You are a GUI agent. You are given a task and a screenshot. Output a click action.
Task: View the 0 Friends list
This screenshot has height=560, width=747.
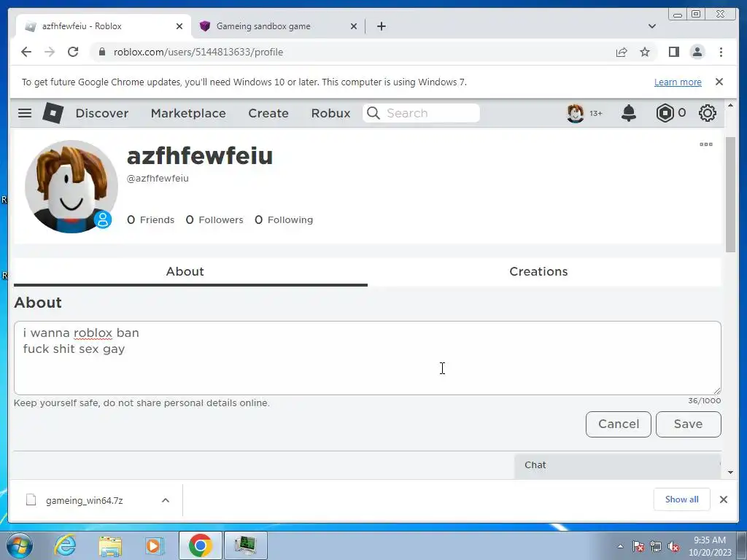point(150,219)
